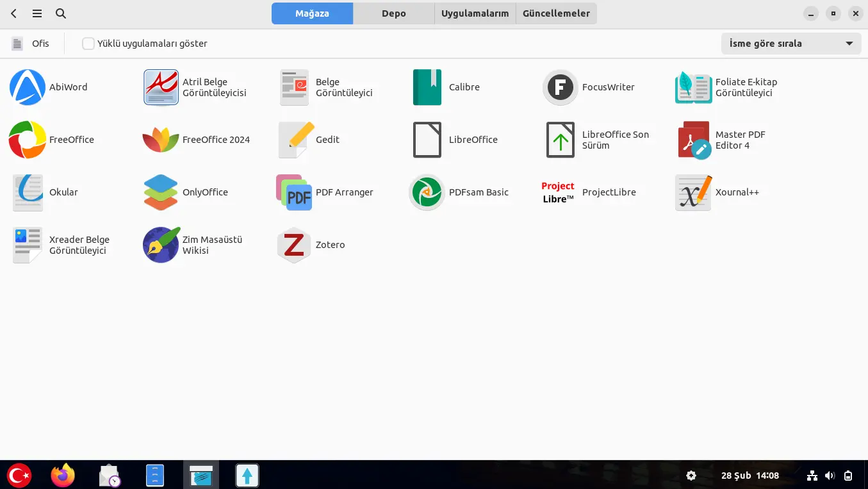Click the LibreOffice name label
The height and width of the screenshot is (489, 868).
tap(473, 140)
